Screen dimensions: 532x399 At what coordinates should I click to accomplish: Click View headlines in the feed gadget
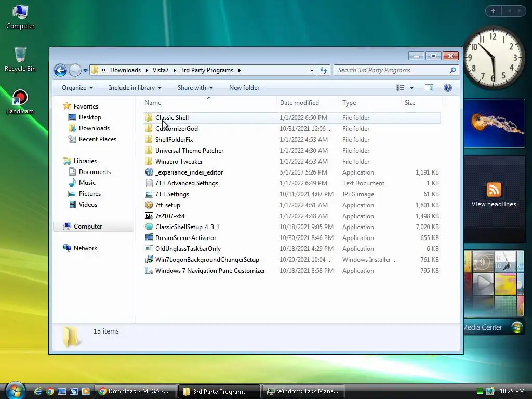(494, 204)
